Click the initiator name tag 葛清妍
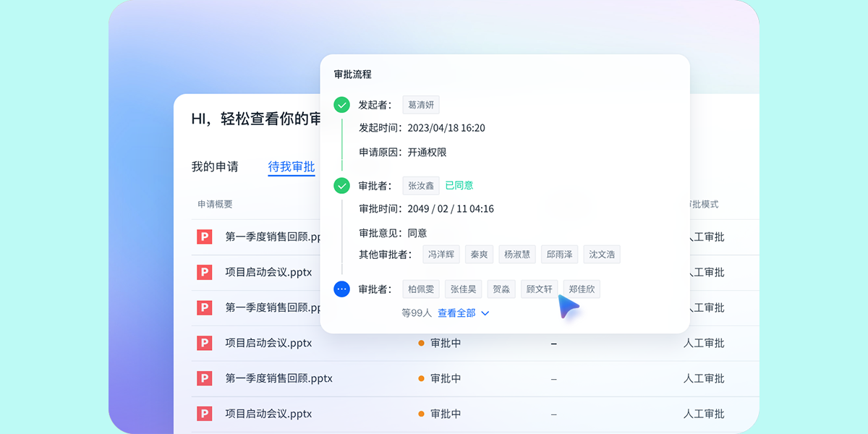Image resolution: width=868 pixels, height=434 pixels. [x=421, y=105]
